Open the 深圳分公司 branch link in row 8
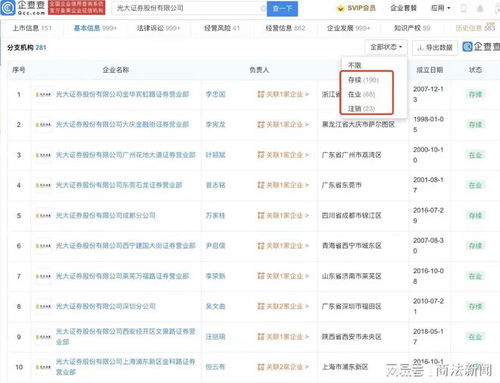The width and height of the screenshot is (500, 383). pos(106,306)
